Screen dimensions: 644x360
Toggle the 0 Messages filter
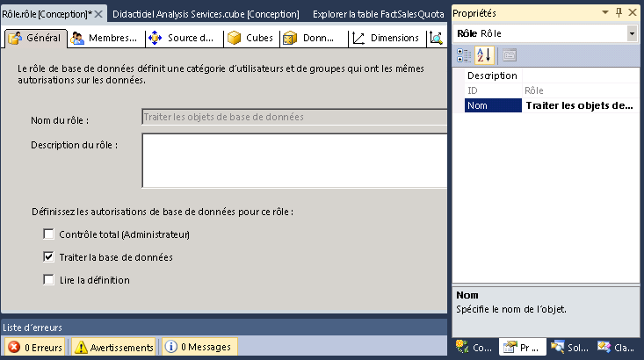click(x=199, y=348)
